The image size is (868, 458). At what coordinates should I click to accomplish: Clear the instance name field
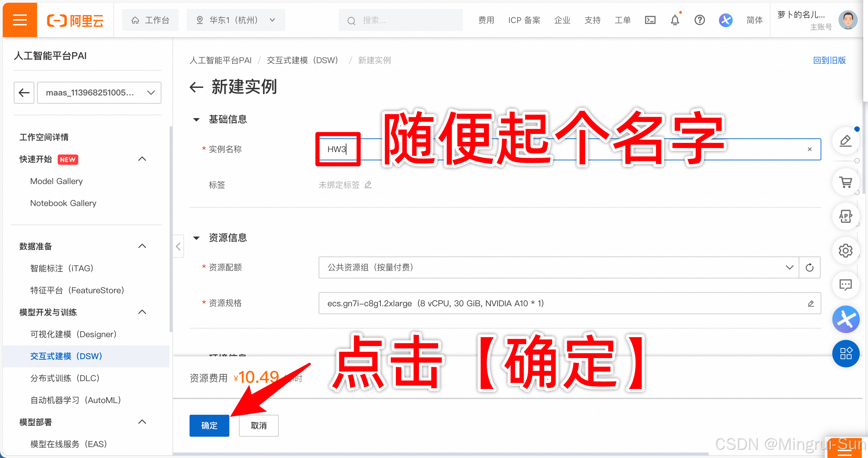tap(810, 149)
